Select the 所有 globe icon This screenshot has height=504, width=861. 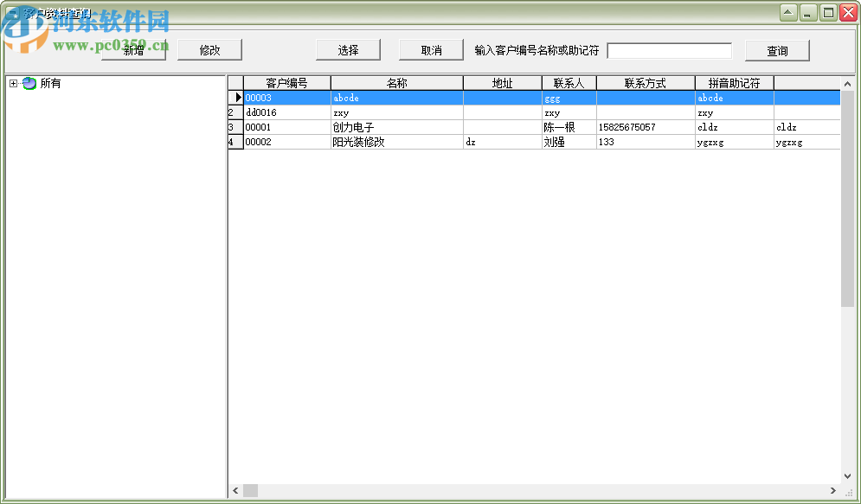(29, 83)
